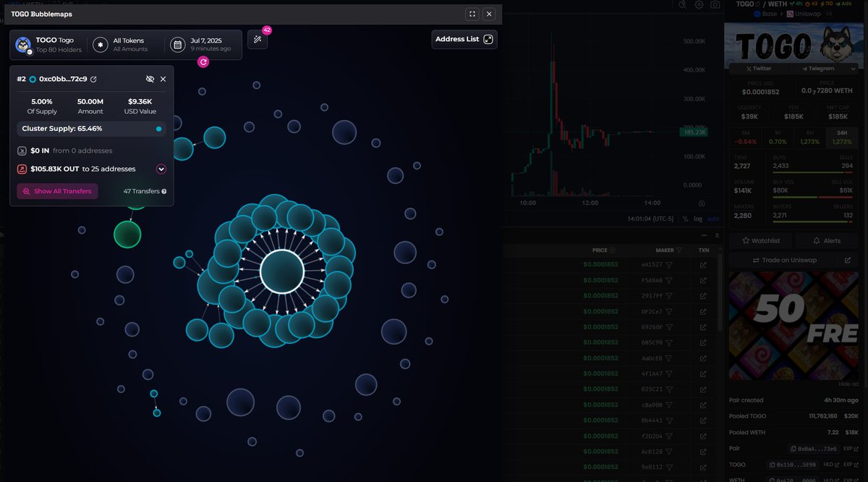The image size is (868, 482).
Task: Open the external link icon beside Trade on Uniswap
Action: [x=848, y=260]
